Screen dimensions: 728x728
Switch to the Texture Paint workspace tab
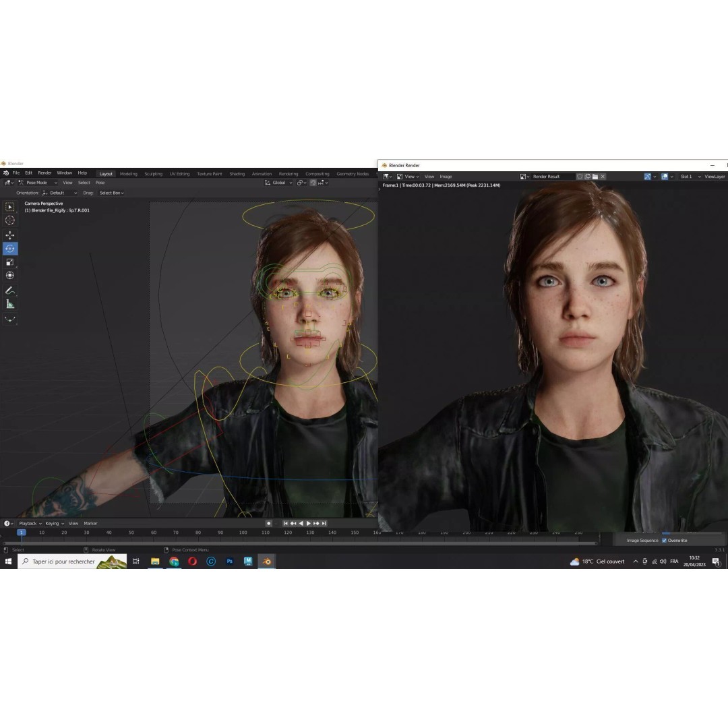[210, 174]
